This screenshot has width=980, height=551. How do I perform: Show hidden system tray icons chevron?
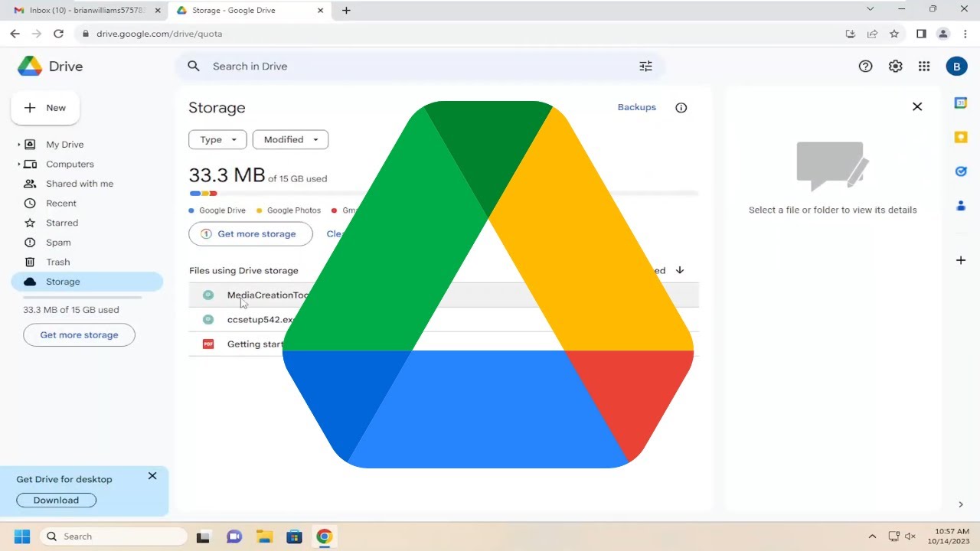(x=871, y=536)
